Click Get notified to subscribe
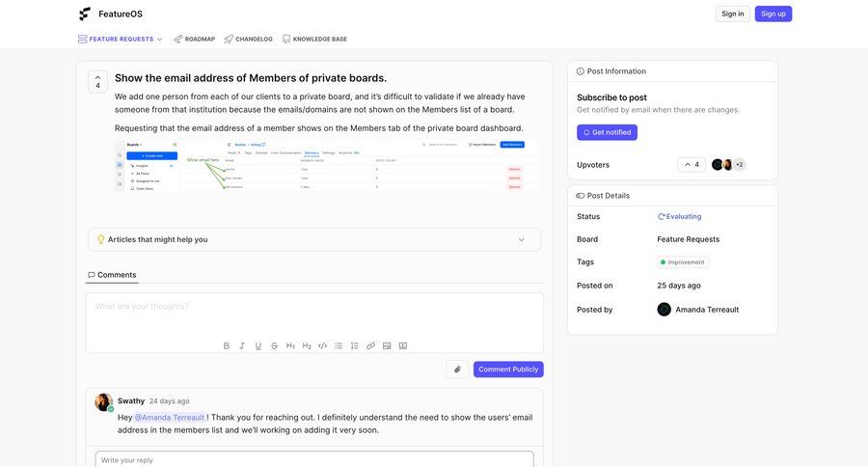Image resolution: width=868 pixels, height=467 pixels. pos(608,132)
